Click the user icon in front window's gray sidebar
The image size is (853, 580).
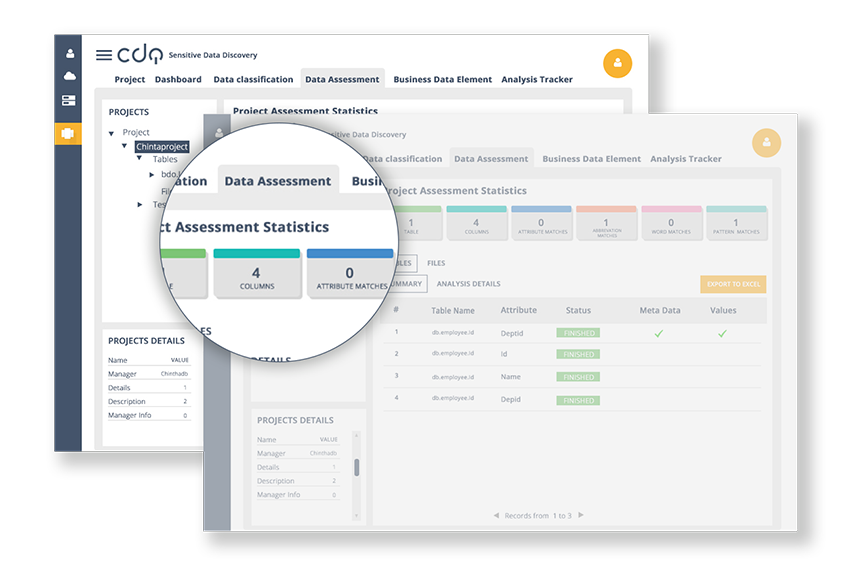pyautogui.click(x=219, y=132)
